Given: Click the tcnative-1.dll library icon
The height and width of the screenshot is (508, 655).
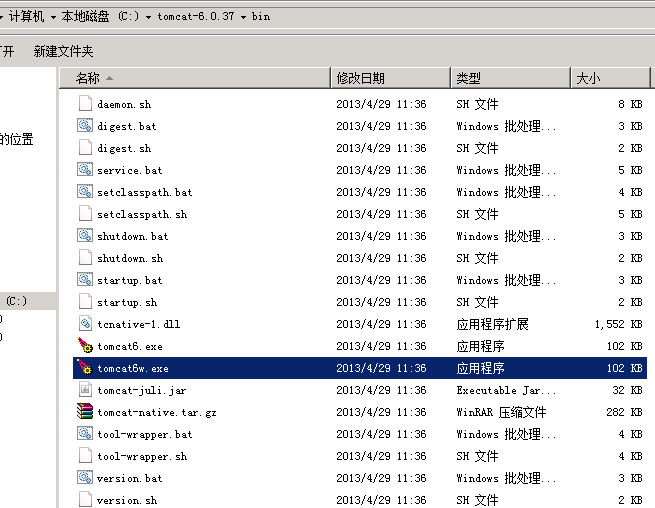Looking at the screenshot, I should (x=85, y=323).
